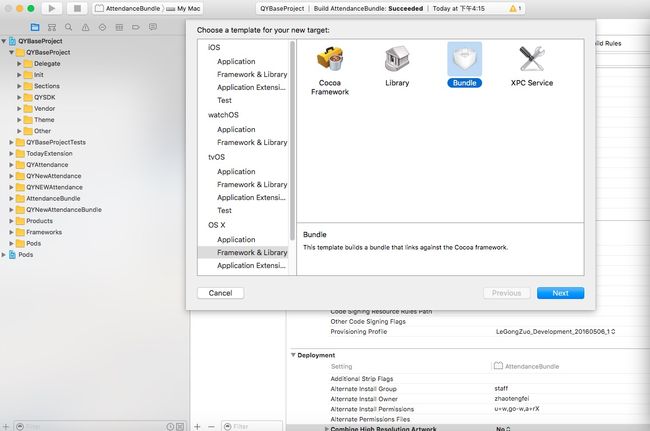Expand the Frameworks group
This screenshot has width=650, height=431.
pos(12,232)
